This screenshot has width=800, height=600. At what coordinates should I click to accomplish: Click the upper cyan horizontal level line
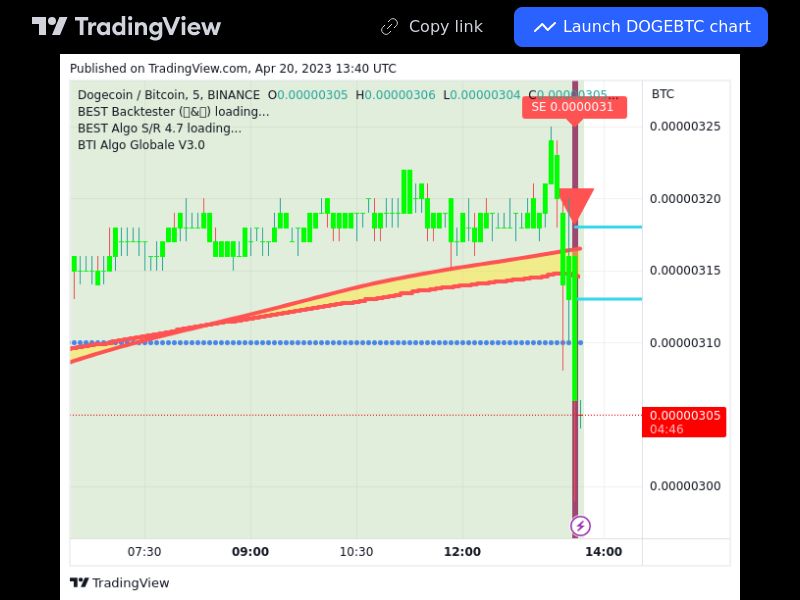608,227
